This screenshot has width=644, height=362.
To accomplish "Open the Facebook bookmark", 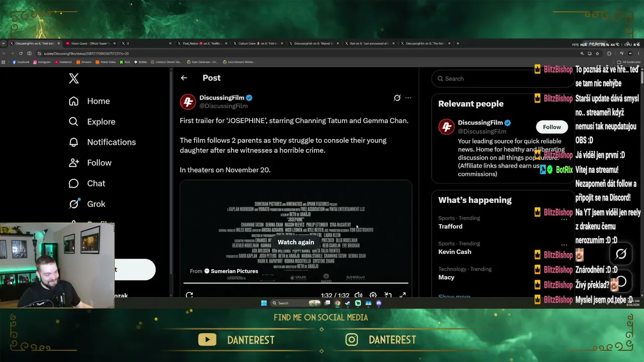I will coord(21,62).
